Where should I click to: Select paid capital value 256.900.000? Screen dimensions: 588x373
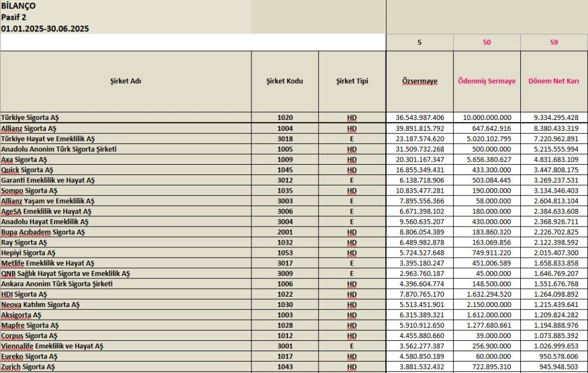coord(487,347)
